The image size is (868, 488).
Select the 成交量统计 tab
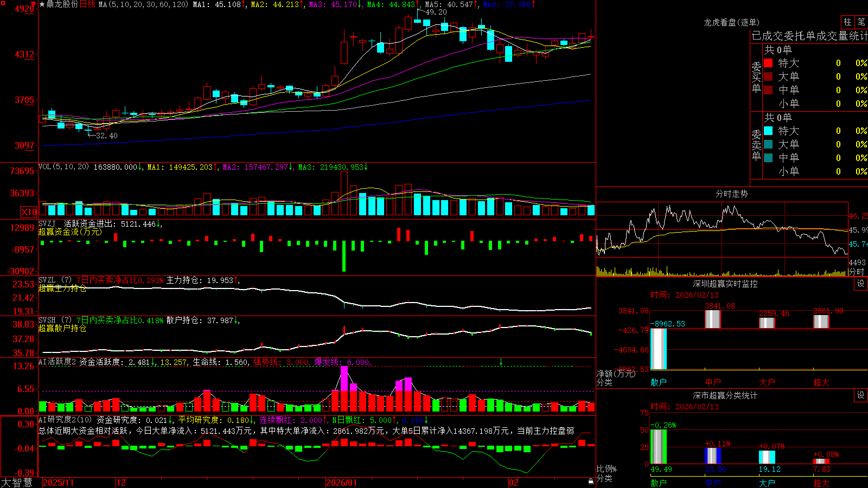843,36
